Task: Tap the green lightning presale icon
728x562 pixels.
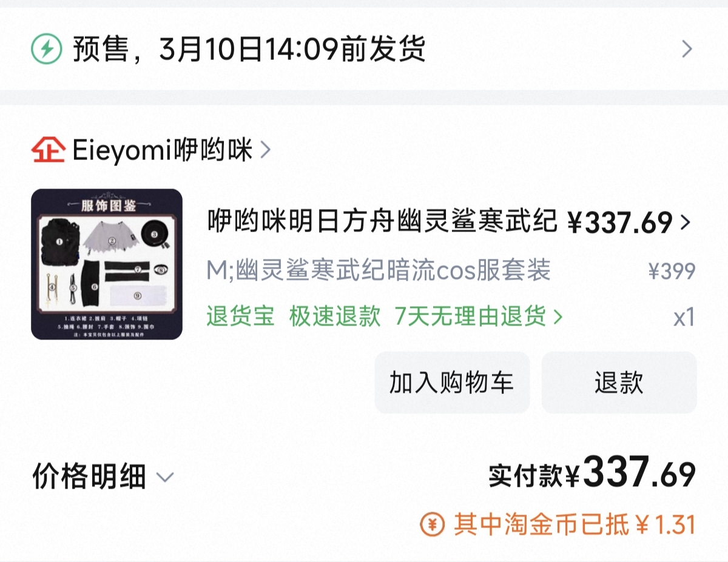Action: (x=47, y=49)
